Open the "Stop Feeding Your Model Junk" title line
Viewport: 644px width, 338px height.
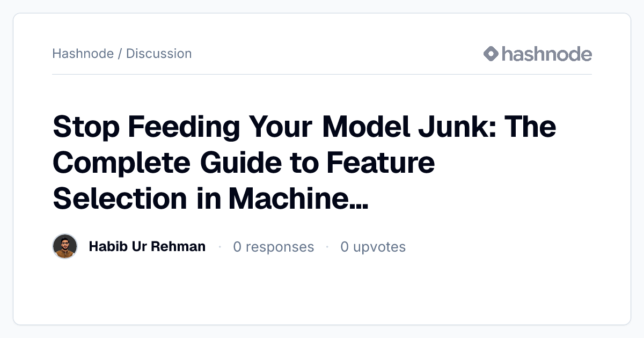pos(304,128)
